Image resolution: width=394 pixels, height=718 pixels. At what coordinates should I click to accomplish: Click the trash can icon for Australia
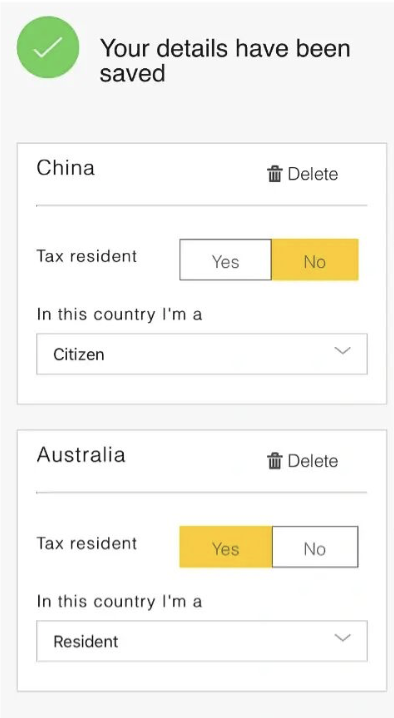[x=274, y=461]
